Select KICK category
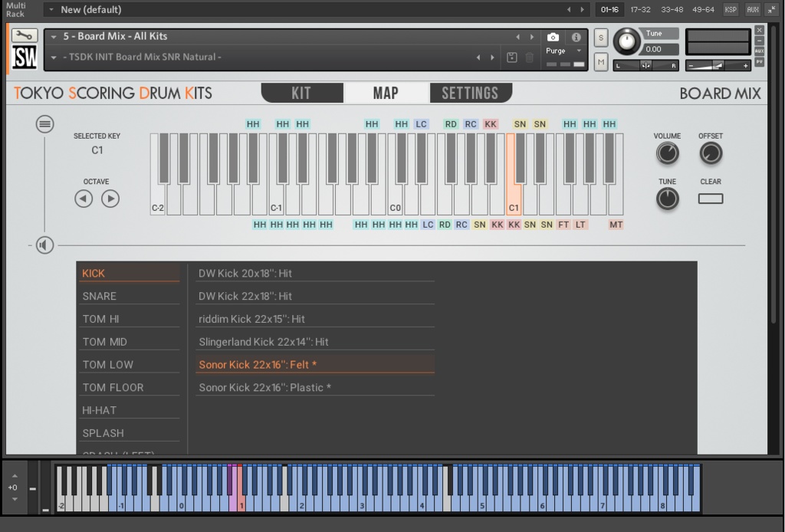Screen dimensions: 785x532 click(129, 273)
